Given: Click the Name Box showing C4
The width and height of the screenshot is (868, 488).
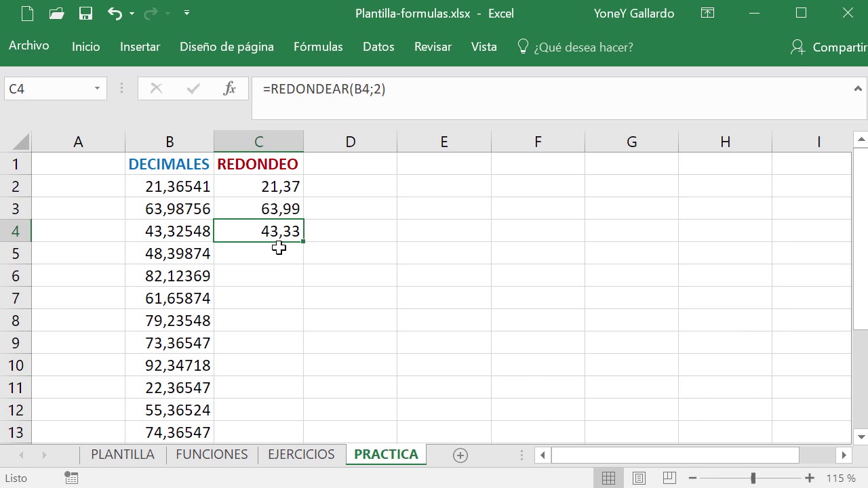Looking at the screenshot, I should (x=47, y=89).
